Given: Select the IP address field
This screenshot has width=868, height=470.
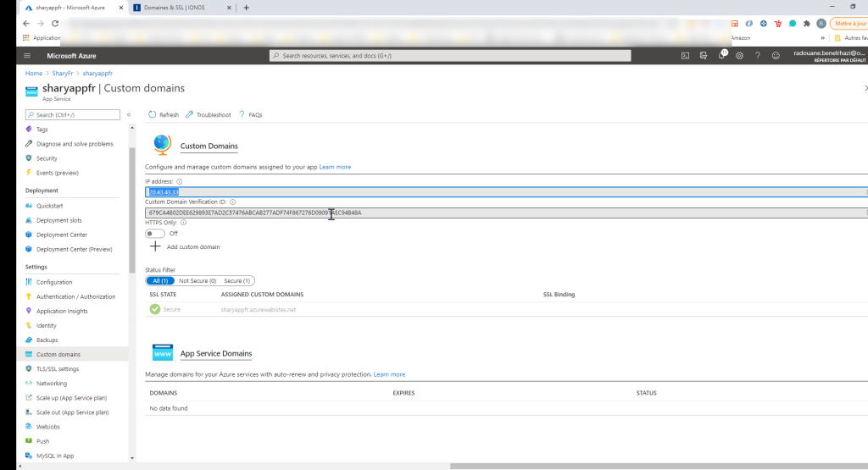Looking at the screenshot, I should tap(506, 192).
